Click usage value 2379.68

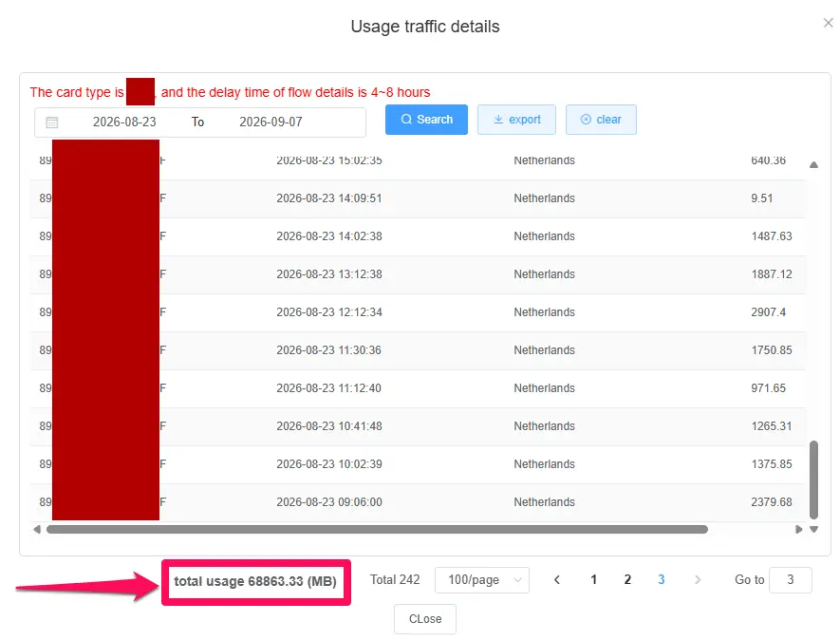[x=772, y=502]
